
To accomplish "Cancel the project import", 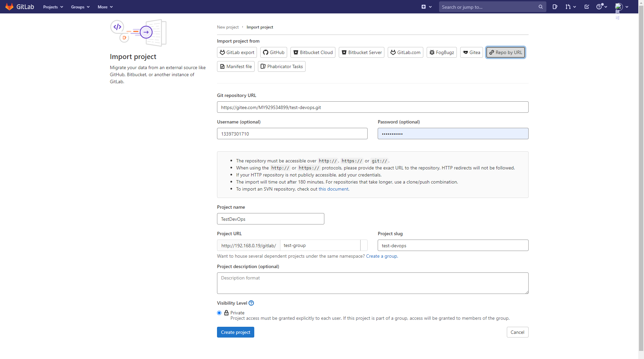I will tap(518, 332).
